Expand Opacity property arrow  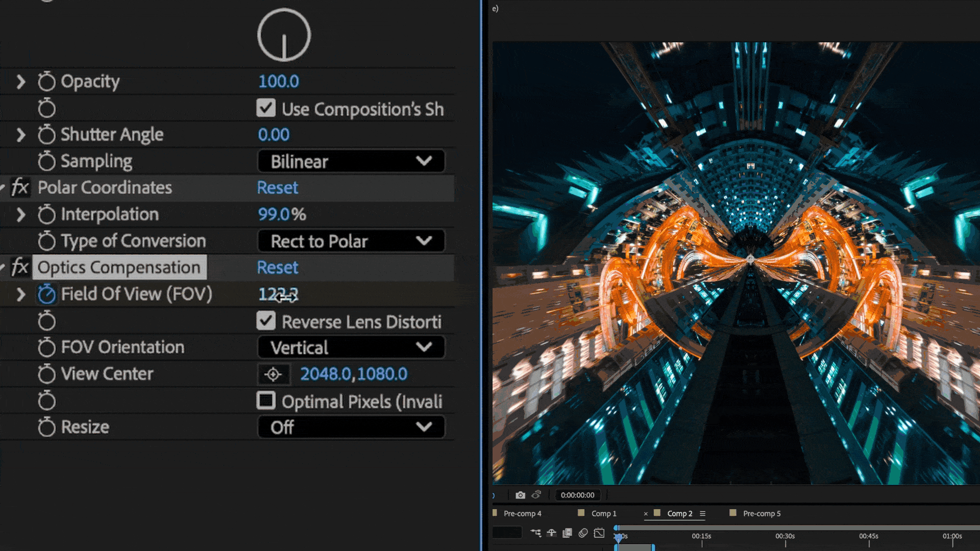click(20, 82)
